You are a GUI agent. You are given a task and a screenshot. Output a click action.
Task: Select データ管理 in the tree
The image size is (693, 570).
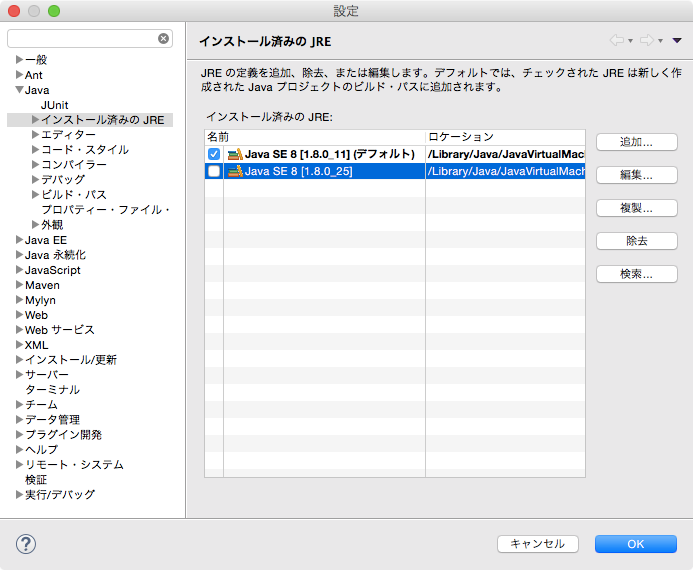[53, 420]
